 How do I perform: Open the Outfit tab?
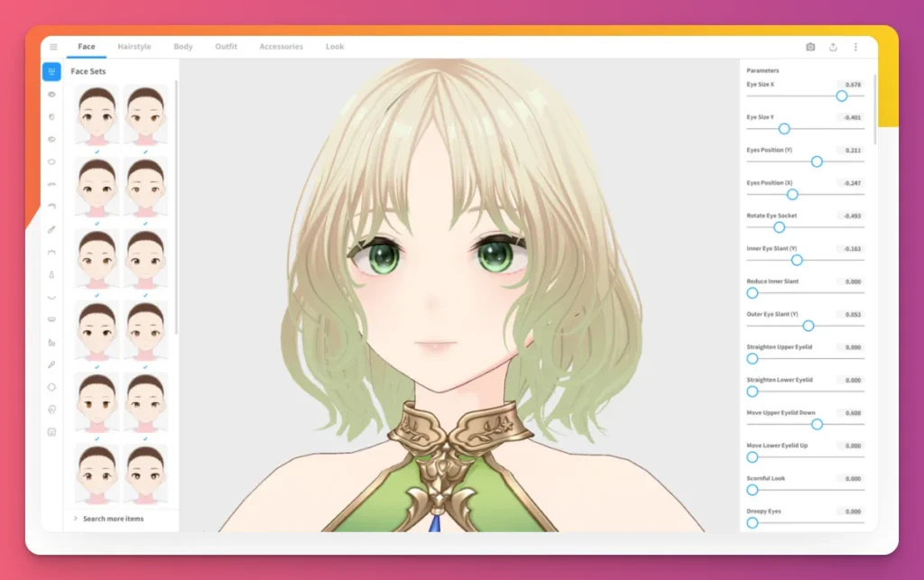click(226, 47)
